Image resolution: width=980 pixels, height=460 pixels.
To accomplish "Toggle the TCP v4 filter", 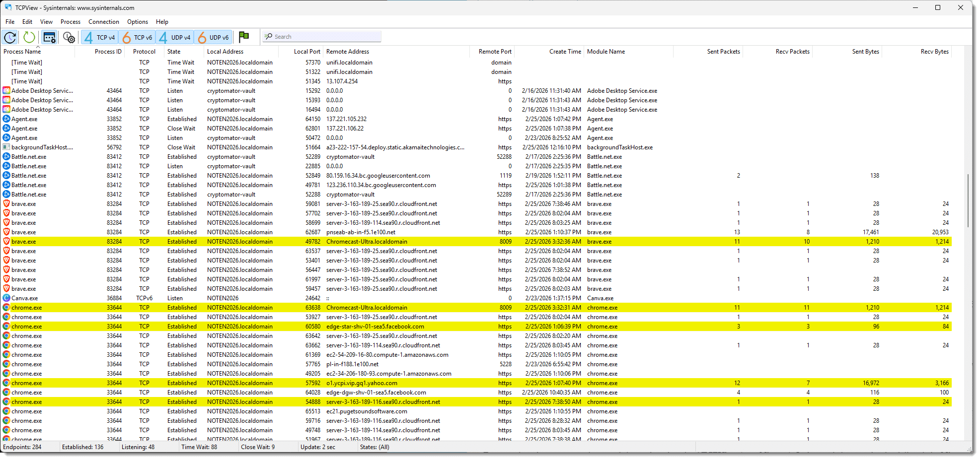I will tap(100, 37).
